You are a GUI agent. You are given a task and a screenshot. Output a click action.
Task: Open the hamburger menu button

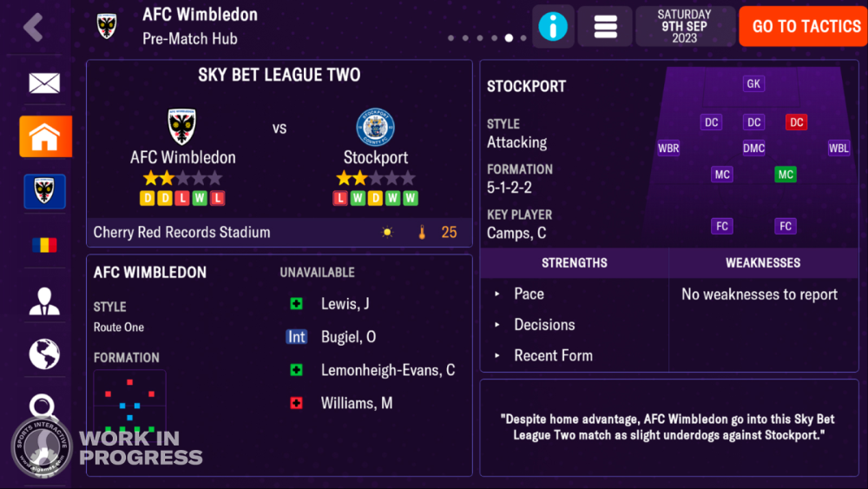coord(605,27)
